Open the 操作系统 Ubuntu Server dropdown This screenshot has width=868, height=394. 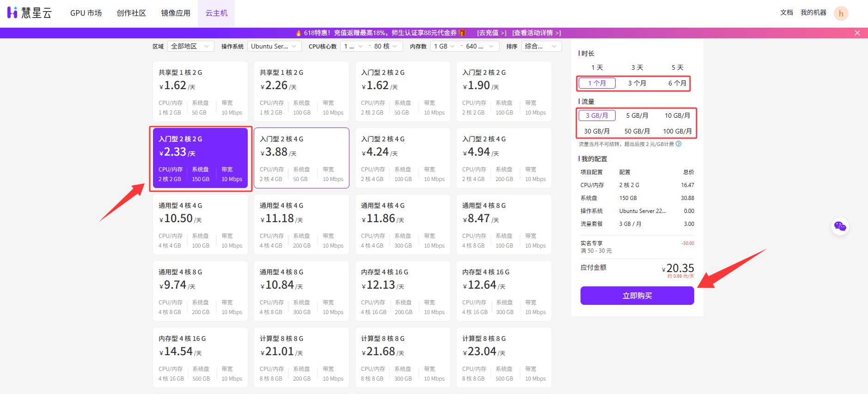(x=274, y=46)
